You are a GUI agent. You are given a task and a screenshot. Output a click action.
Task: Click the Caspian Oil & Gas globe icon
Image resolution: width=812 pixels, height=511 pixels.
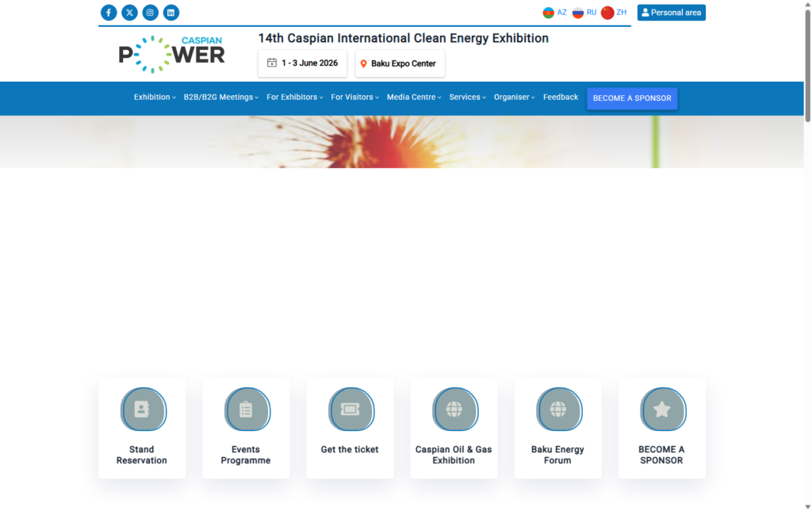click(x=454, y=409)
